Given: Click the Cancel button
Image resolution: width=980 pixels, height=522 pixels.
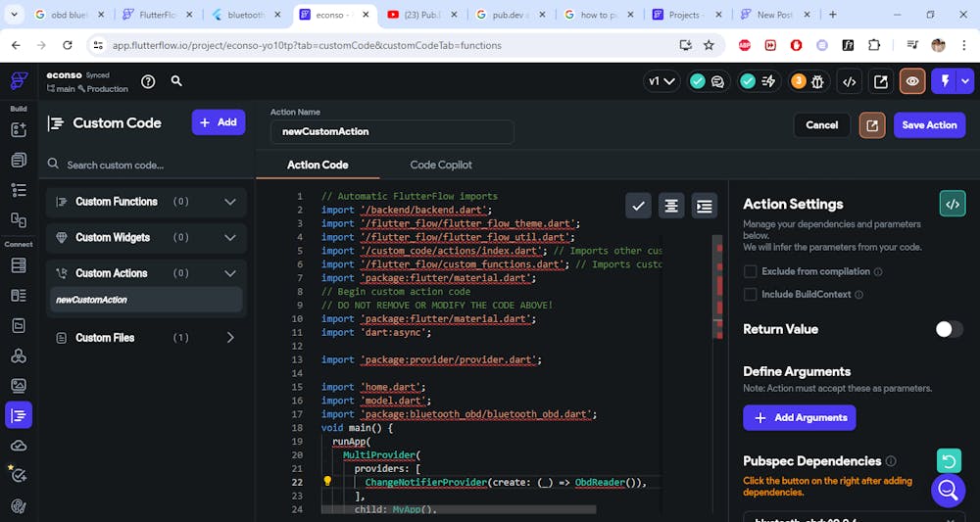Looking at the screenshot, I should 821,125.
